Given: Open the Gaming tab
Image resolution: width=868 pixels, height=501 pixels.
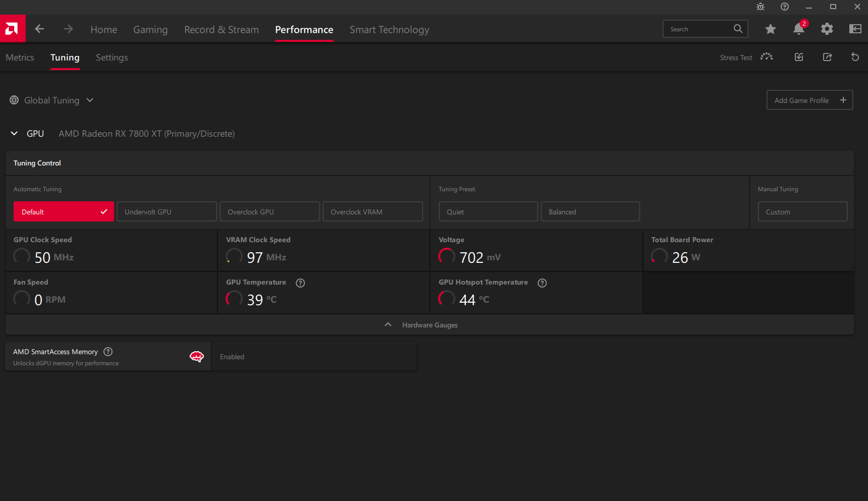Looking at the screenshot, I should tap(150, 30).
